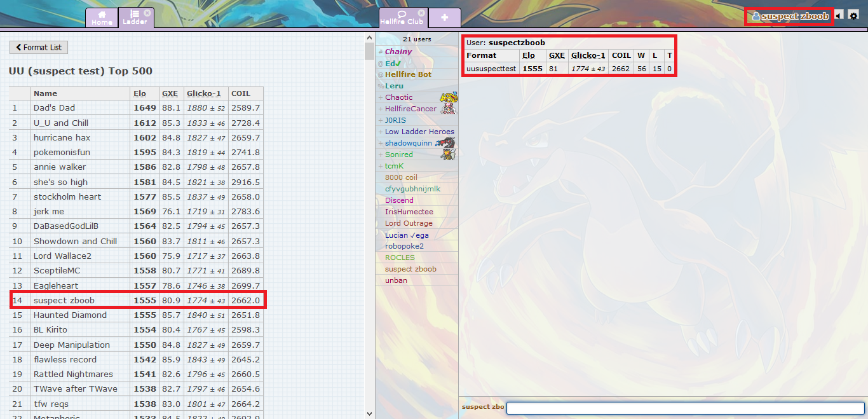Click user Chainy in user list
Screen dimensions: 868x419
pos(398,52)
